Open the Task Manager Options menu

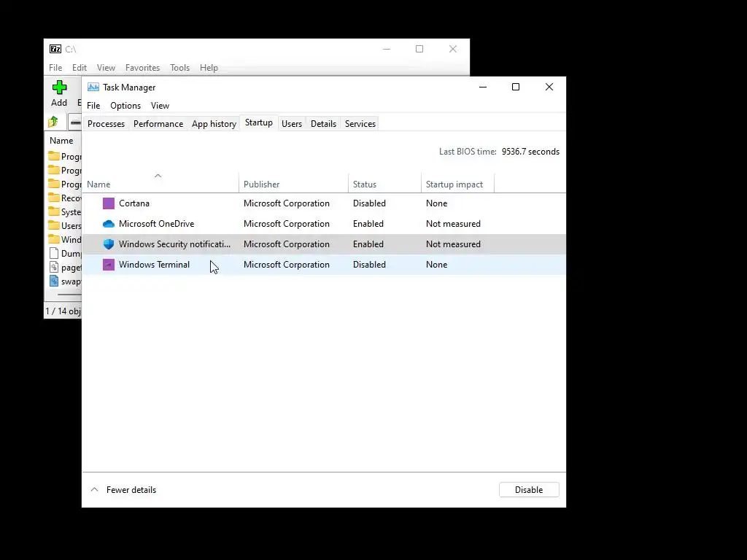[125, 106]
